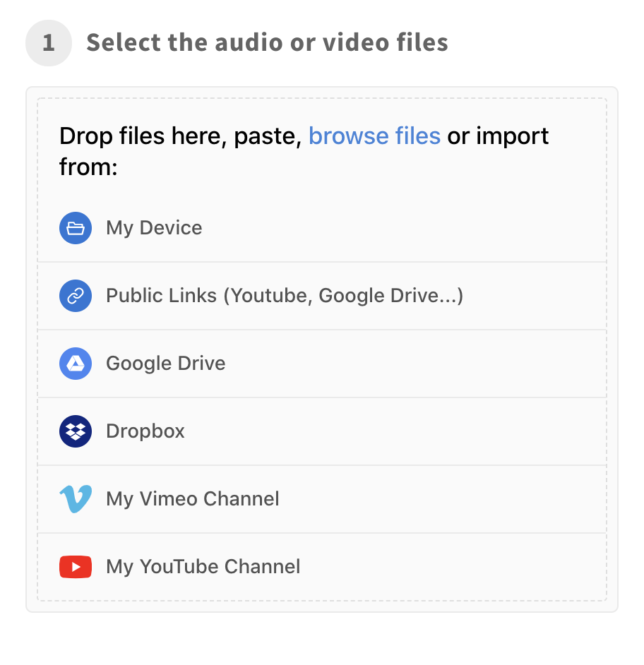Select Public Links (Youtube, Google Drive...) label
This screenshot has height=665, width=644.
(x=285, y=296)
